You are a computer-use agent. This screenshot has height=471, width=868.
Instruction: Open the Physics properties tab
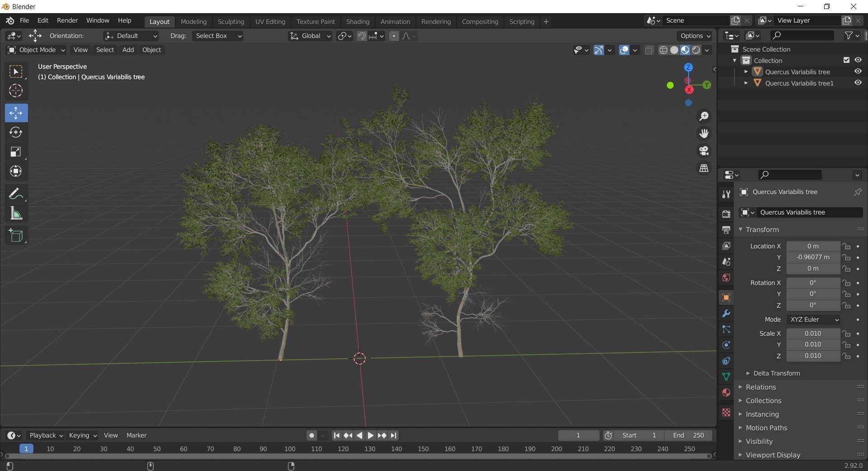click(x=726, y=345)
